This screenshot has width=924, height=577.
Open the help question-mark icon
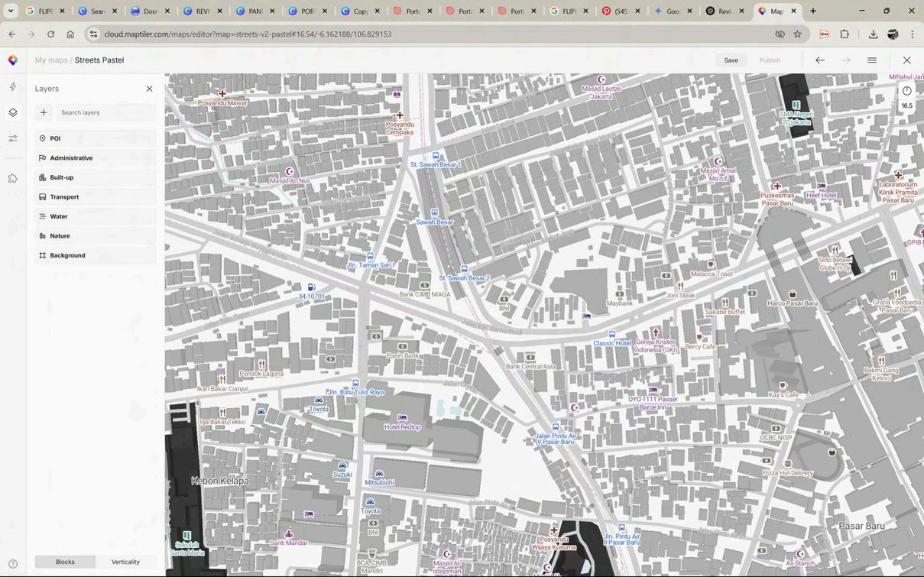13,564
